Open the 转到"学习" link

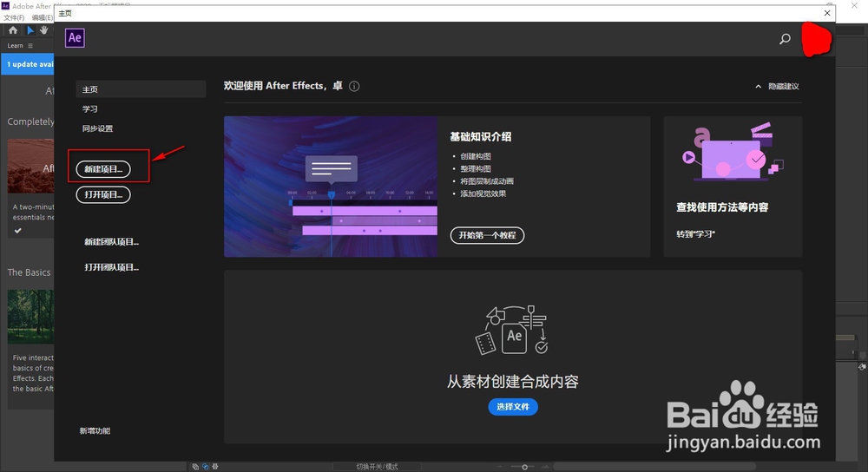click(696, 234)
